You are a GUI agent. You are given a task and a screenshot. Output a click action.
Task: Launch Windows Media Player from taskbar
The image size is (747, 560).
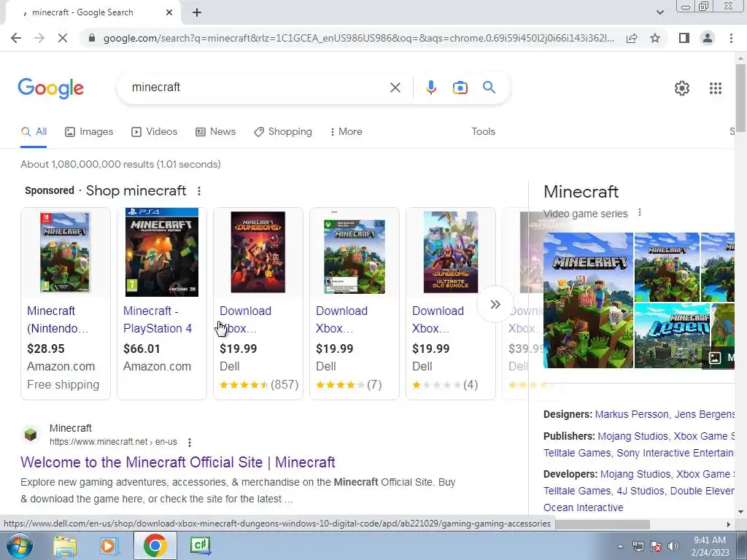109,545
